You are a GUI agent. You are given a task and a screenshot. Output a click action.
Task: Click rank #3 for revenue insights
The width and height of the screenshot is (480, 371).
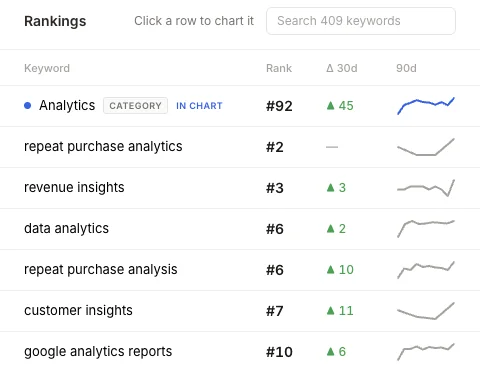coord(275,188)
